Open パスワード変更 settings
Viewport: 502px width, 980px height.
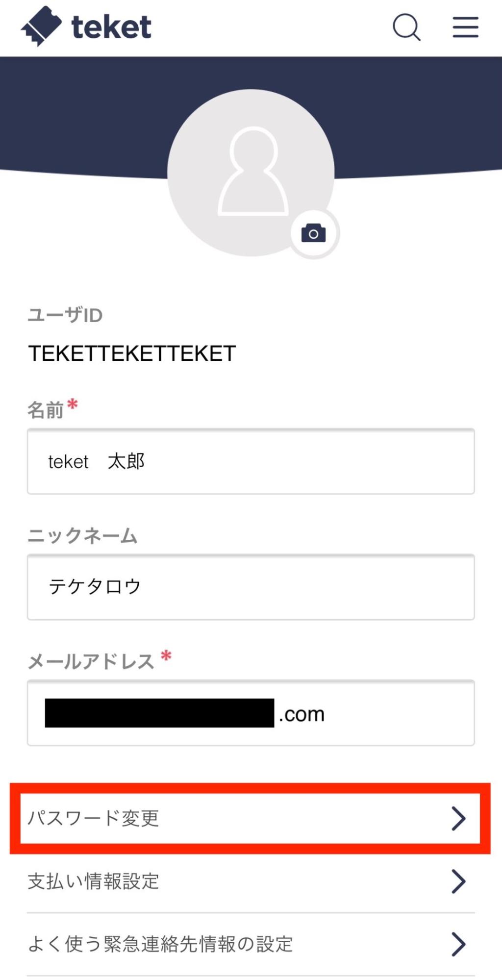(93, 818)
